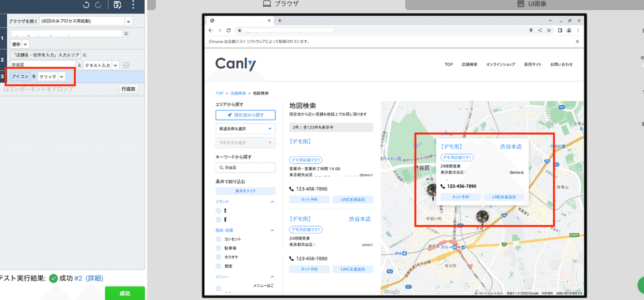
Task: Open the ブラウザを開く process restart dropdown
Action: 128,21
